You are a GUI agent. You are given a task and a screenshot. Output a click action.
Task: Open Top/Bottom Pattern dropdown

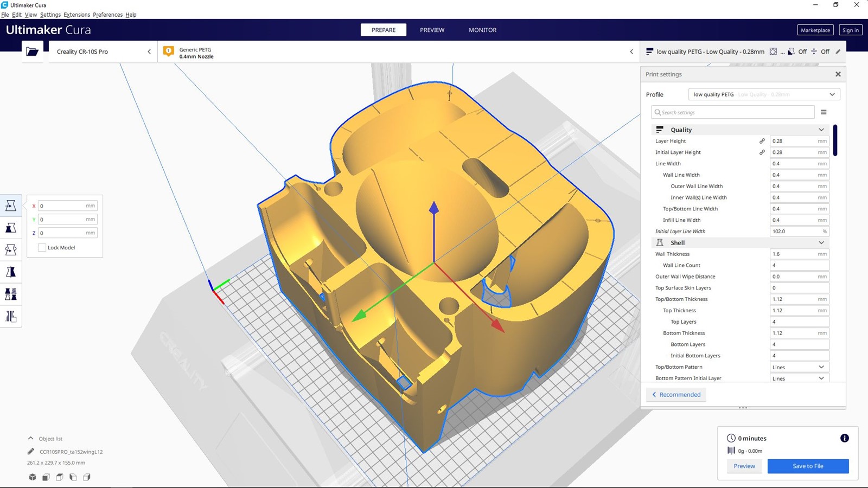(800, 367)
